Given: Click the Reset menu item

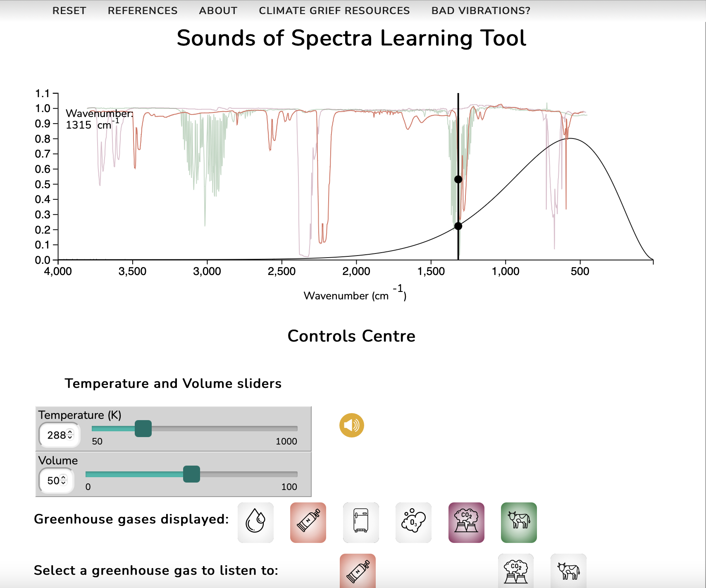Looking at the screenshot, I should [x=69, y=11].
